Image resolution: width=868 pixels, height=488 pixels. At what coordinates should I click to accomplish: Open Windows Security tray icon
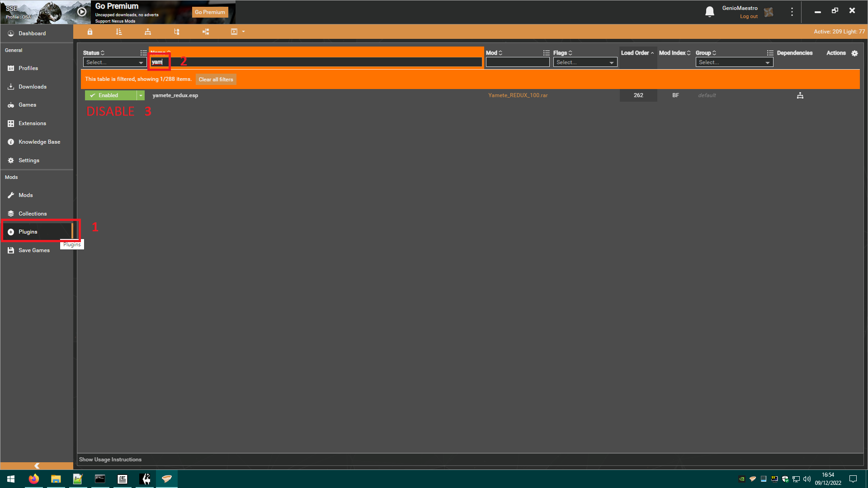pos(785,479)
